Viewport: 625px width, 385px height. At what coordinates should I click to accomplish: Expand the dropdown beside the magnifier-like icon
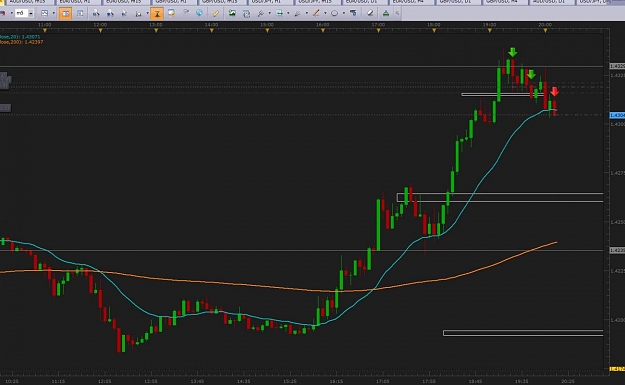269,13
